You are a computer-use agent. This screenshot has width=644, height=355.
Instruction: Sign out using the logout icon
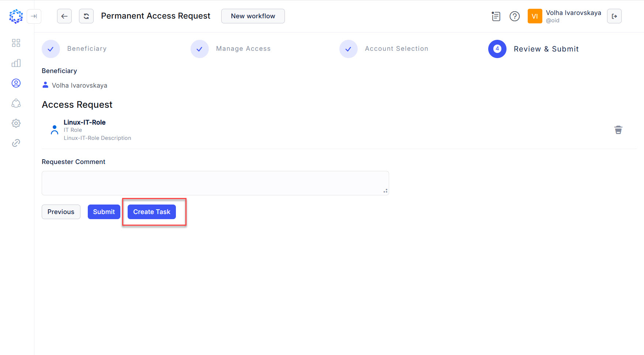click(x=614, y=16)
